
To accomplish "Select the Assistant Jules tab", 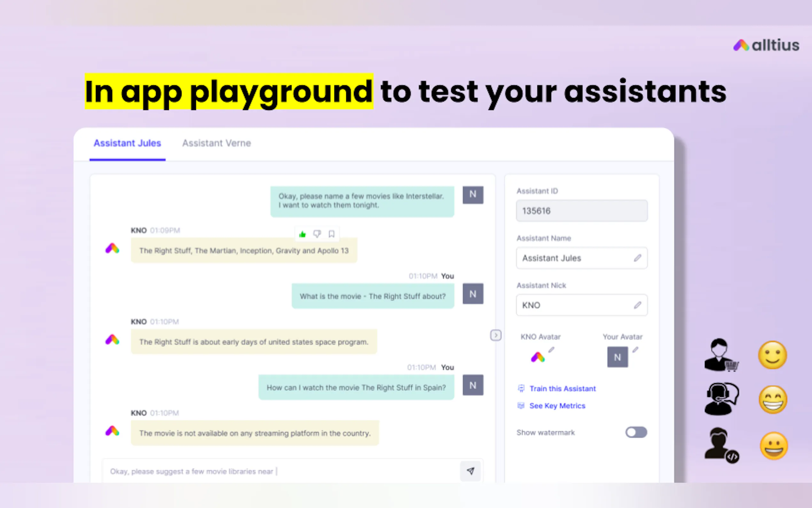I will (x=127, y=143).
